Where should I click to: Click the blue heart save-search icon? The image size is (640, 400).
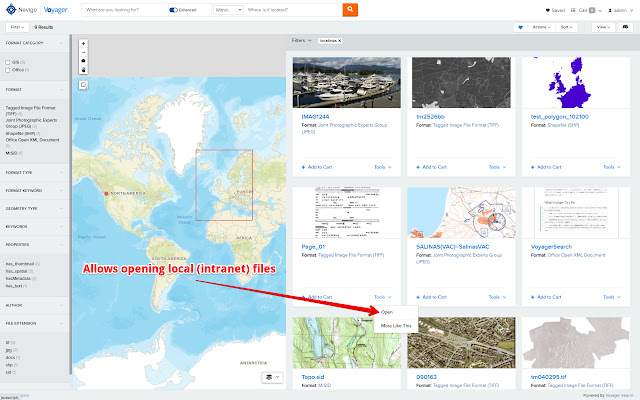click(x=520, y=27)
